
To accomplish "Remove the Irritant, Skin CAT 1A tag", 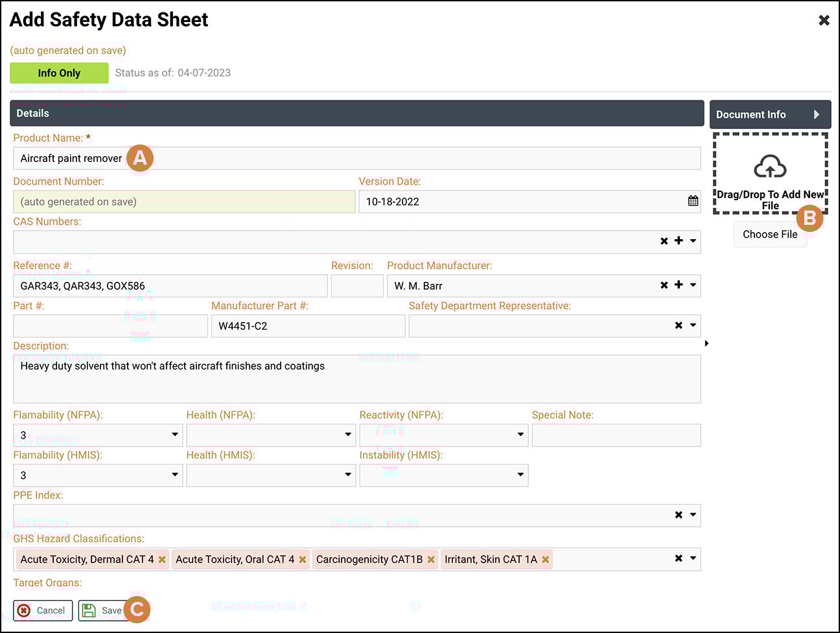I will tap(545, 559).
